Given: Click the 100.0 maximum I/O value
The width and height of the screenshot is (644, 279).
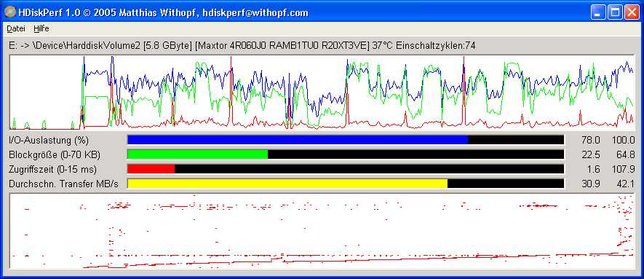Looking at the screenshot, I should (623, 141).
